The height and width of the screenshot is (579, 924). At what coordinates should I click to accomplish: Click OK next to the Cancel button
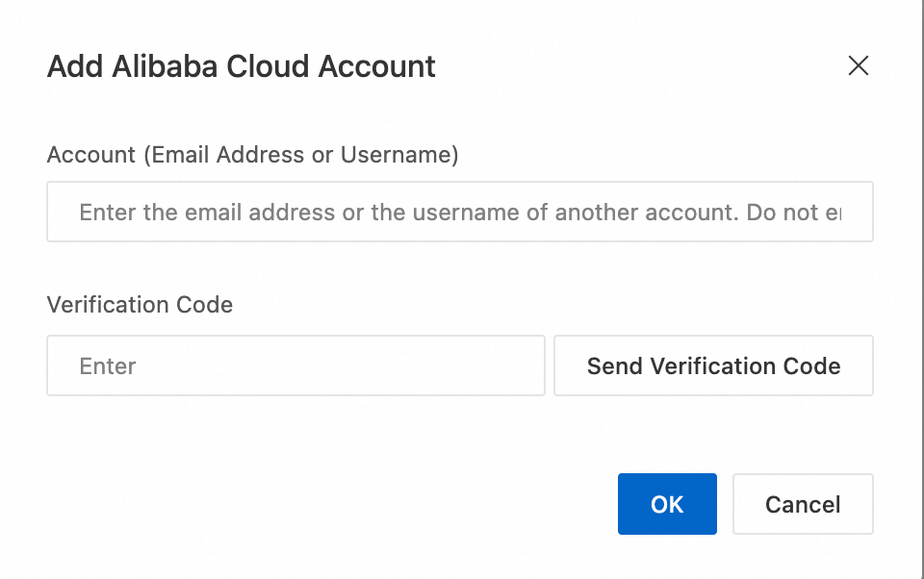(x=667, y=504)
